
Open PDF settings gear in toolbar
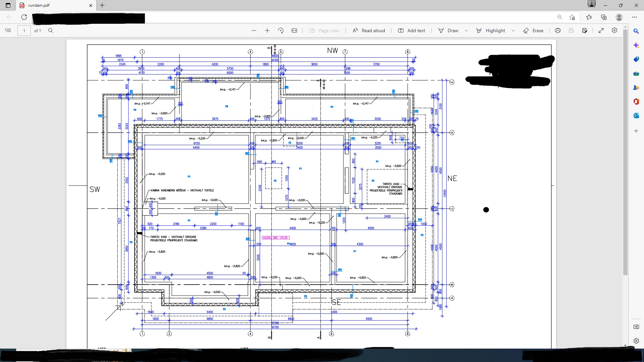click(x=614, y=31)
